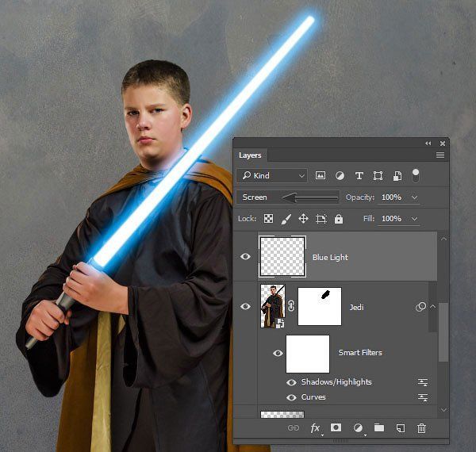Filter for smart objects icon
This screenshot has width=476, height=452.
click(x=397, y=176)
